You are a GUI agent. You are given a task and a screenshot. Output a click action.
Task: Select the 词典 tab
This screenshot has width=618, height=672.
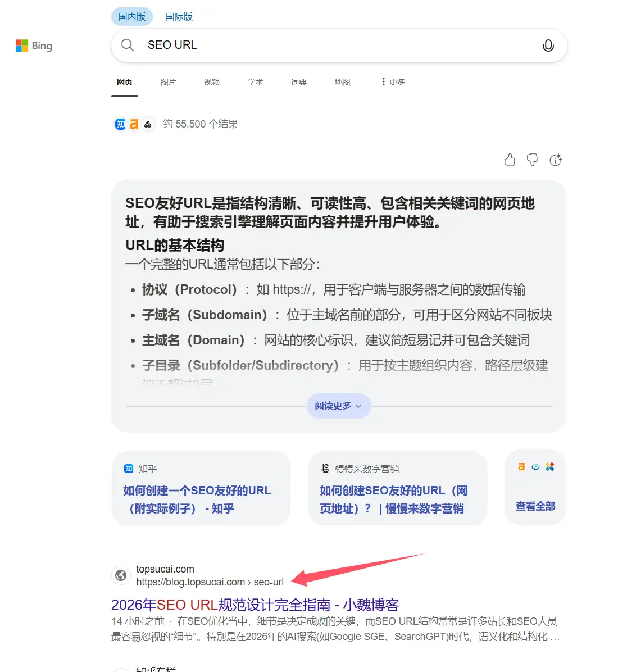click(x=299, y=82)
